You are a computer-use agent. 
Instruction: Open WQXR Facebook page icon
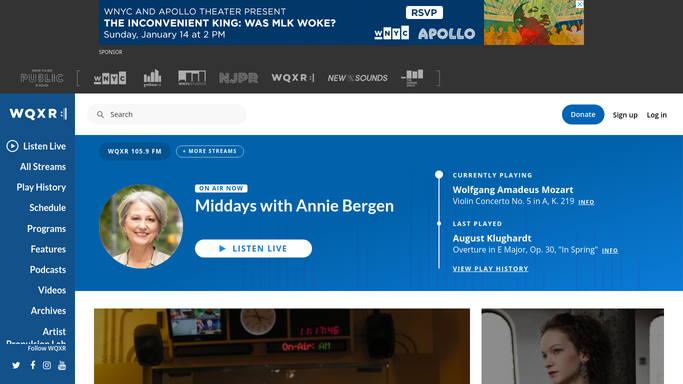(33, 365)
